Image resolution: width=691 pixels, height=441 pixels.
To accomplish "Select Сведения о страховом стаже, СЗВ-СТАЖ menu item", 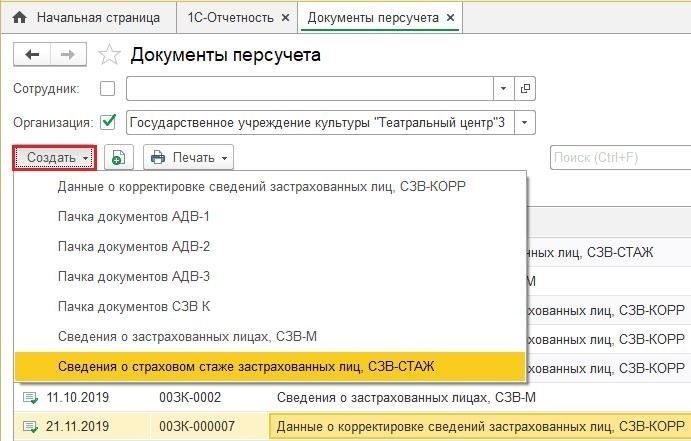I will point(270,367).
